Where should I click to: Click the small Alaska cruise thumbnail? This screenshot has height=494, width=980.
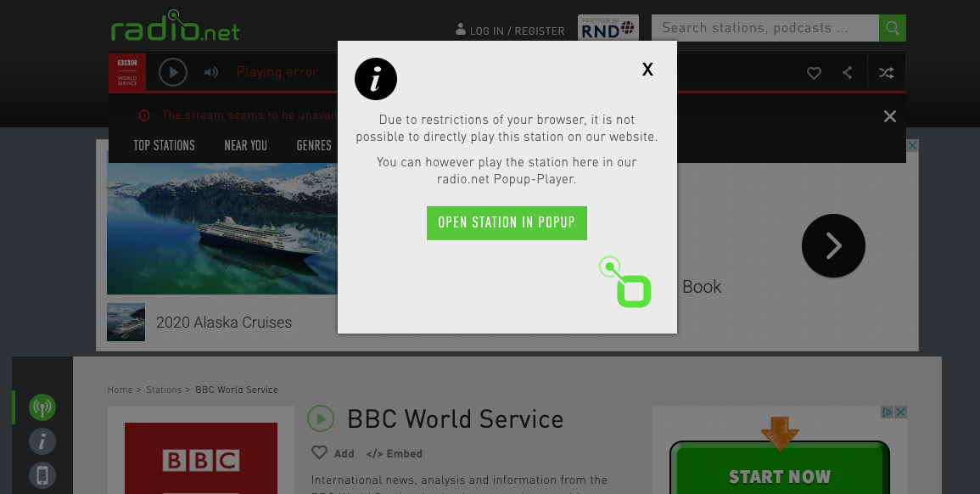126,322
